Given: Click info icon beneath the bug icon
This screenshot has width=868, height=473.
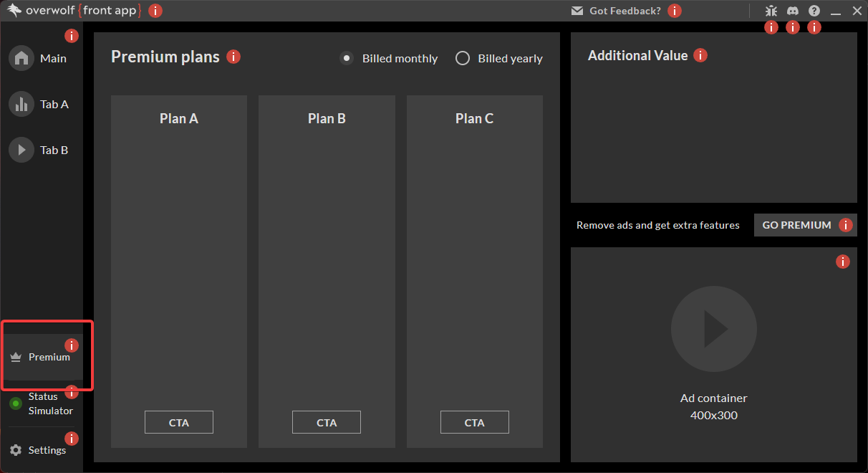Looking at the screenshot, I should tap(771, 27).
